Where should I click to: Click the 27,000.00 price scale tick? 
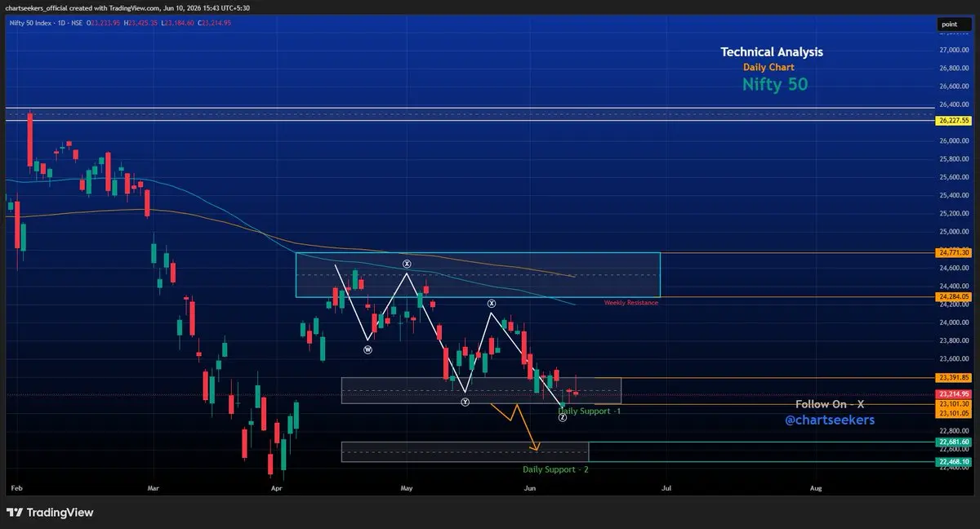click(954, 51)
